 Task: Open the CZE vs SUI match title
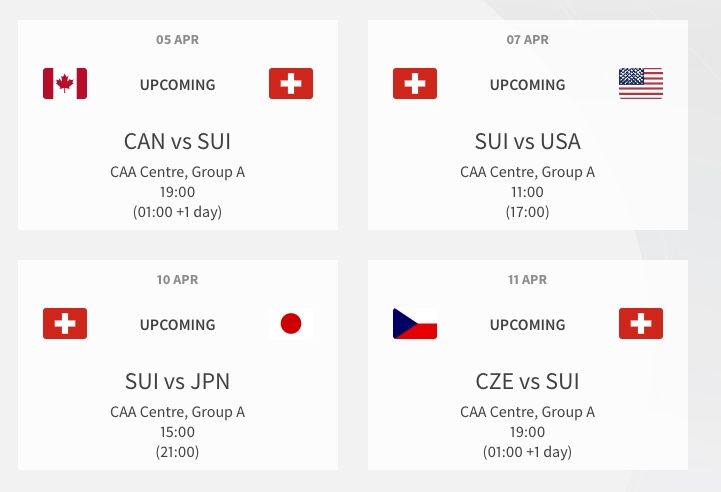point(527,381)
